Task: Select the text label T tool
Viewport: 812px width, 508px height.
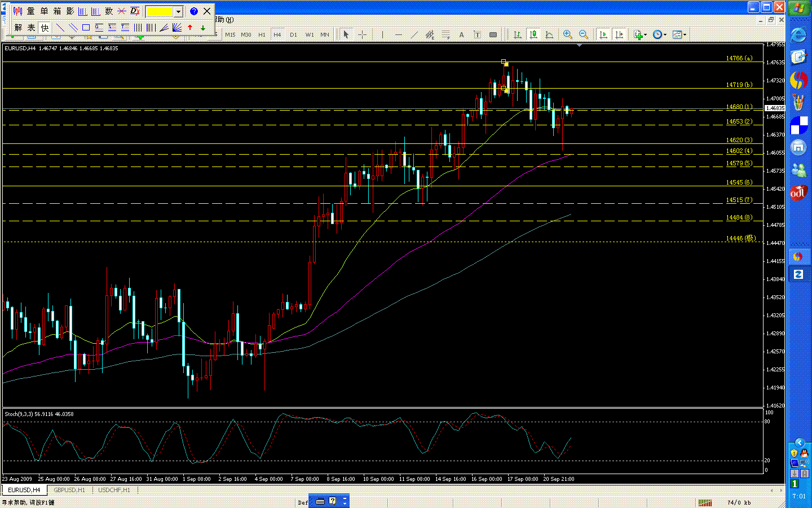Action: point(477,35)
